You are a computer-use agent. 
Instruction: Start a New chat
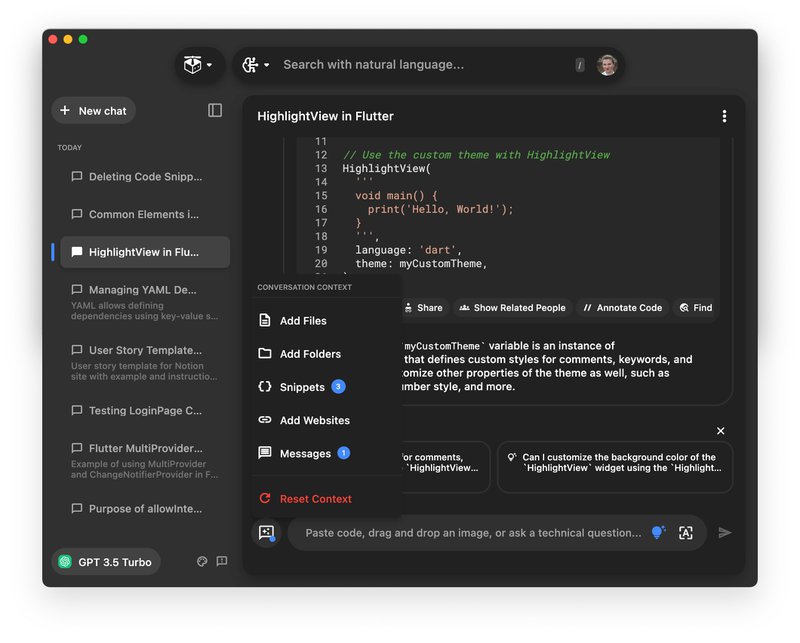point(93,111)
